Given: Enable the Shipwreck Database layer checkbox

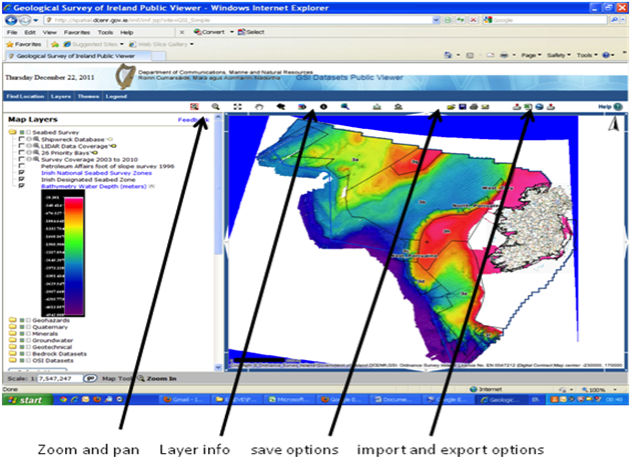Looking at the screenshot, I should [22, 138].
